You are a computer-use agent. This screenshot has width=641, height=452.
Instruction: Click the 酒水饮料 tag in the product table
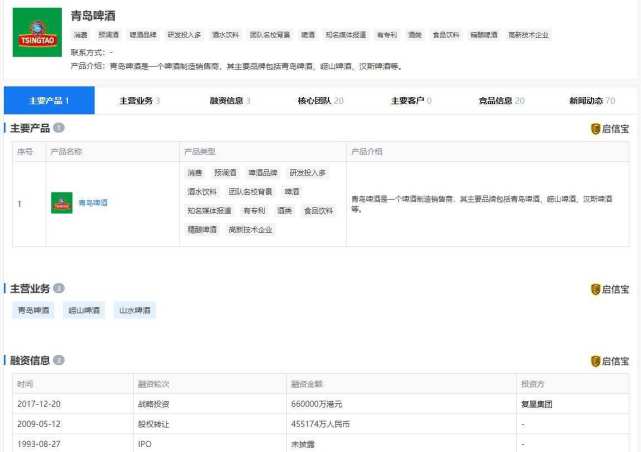click(202, 191)
